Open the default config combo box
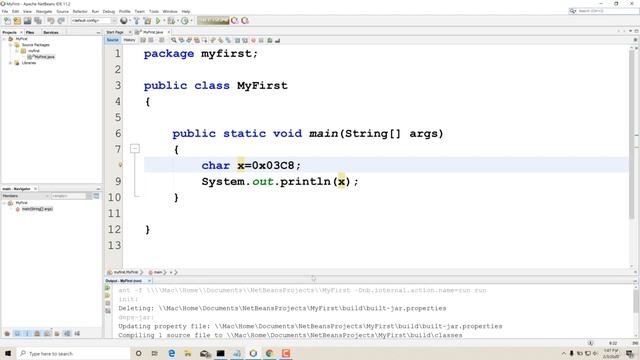 point(93,20)
